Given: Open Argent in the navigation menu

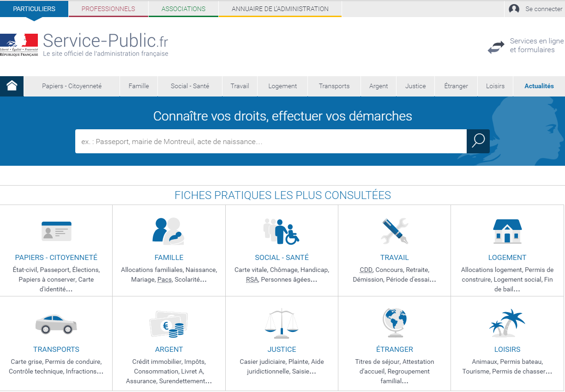Looking at the screenshot, I should coord(379,86).
